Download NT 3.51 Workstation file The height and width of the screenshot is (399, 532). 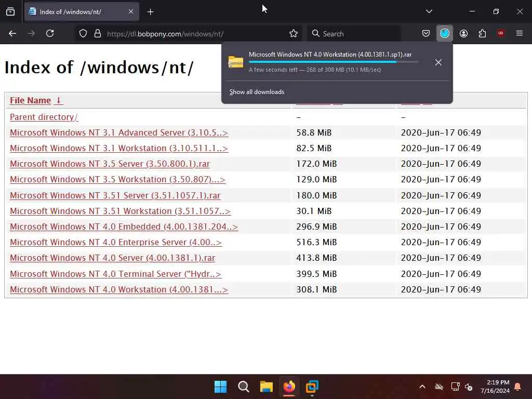pos(120,211)
